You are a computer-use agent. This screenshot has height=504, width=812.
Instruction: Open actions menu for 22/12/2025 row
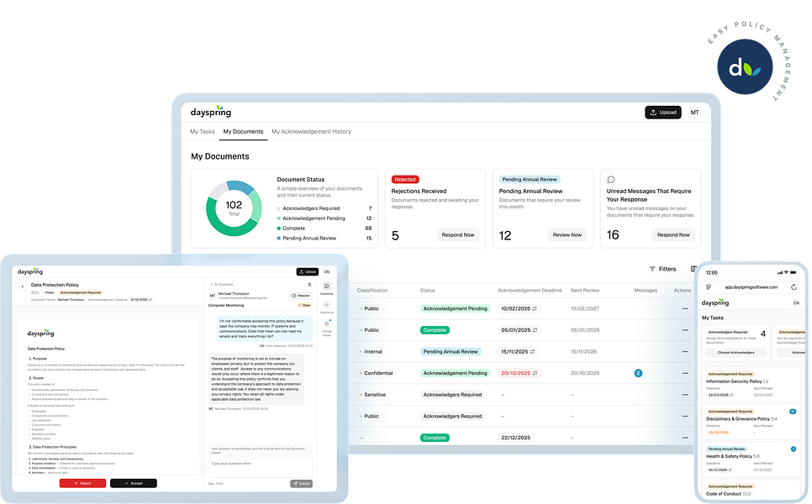[x=685, y=438]
